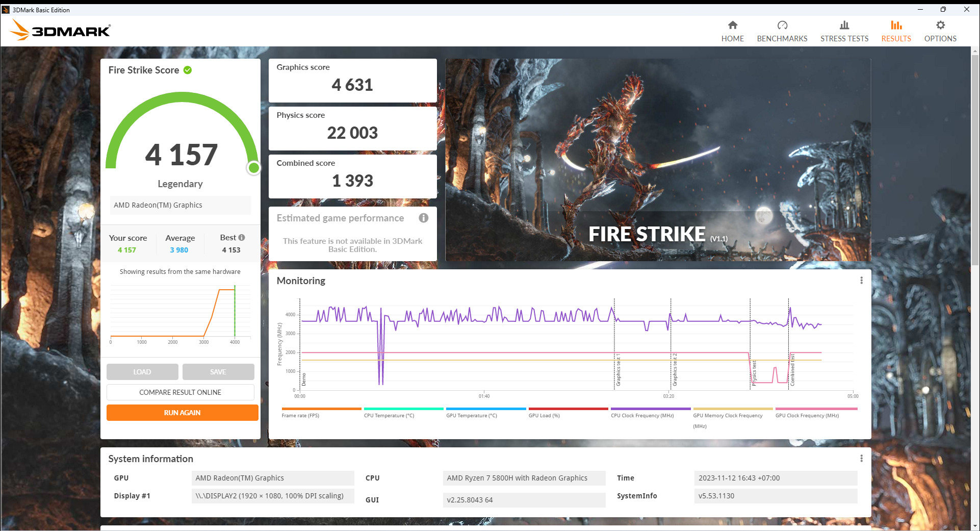Toggle the CPU Clock Frequency legend

pyautogui.click(x=651, y=412)
